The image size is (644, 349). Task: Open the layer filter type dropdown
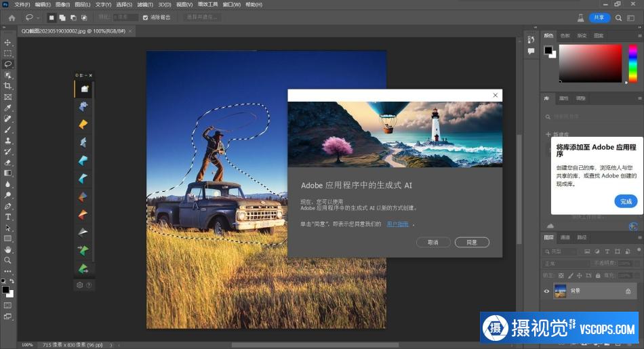[x=561, y=251]
